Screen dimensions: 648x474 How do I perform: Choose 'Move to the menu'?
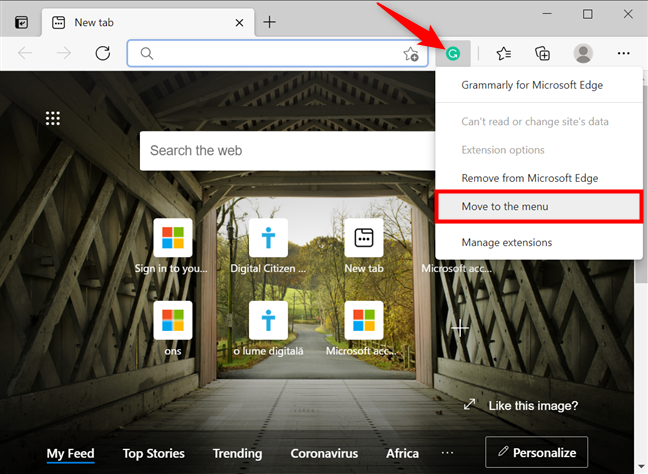539,206
